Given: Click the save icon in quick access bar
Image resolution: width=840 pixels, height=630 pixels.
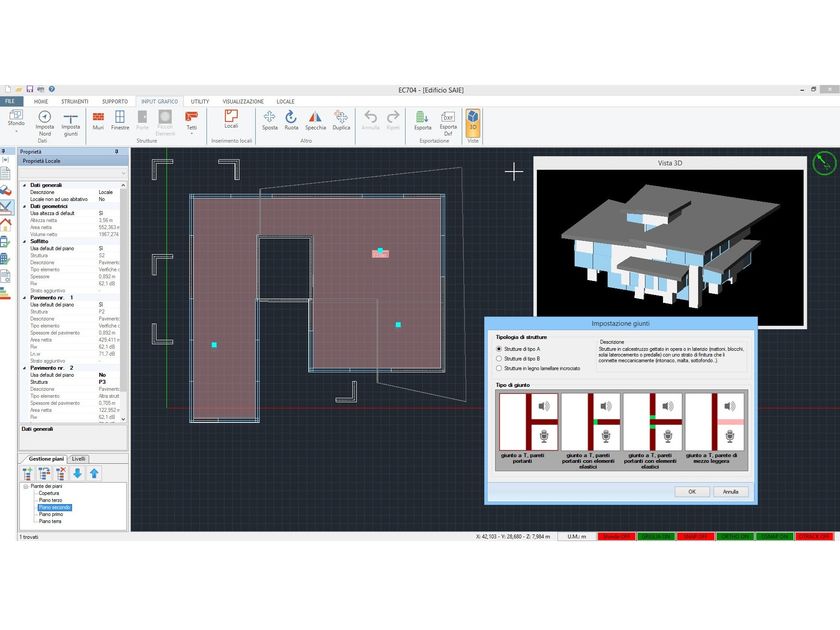Looking at the screenshot, I should pyautogui.click(x=30, y=89).
